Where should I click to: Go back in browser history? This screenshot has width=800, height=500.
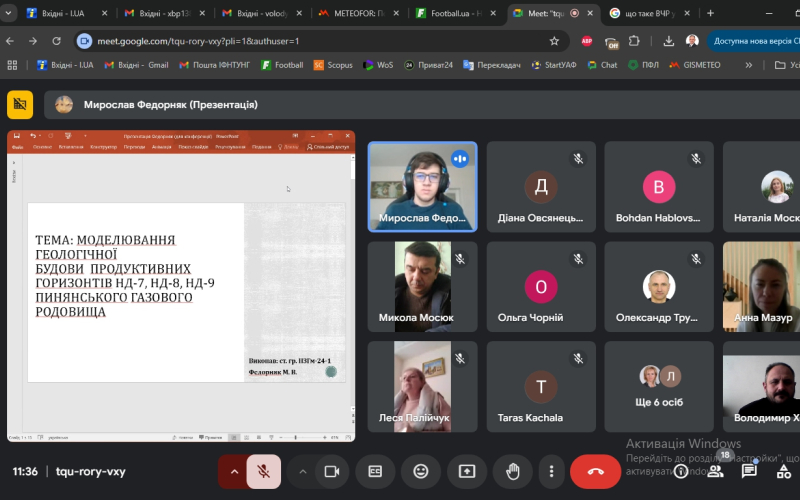(x=10, y=41)
